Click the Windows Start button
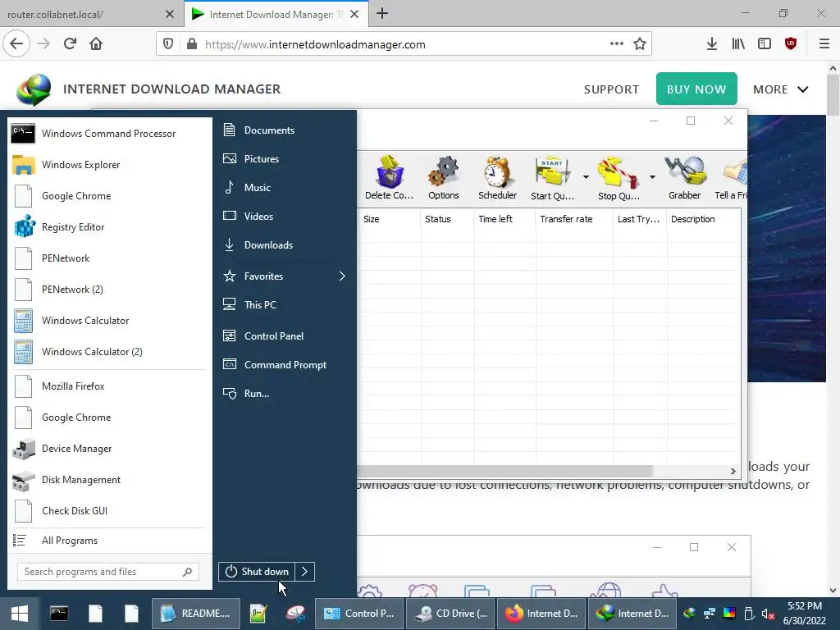This screenshot has height=630, width=840. pos(20,614)
